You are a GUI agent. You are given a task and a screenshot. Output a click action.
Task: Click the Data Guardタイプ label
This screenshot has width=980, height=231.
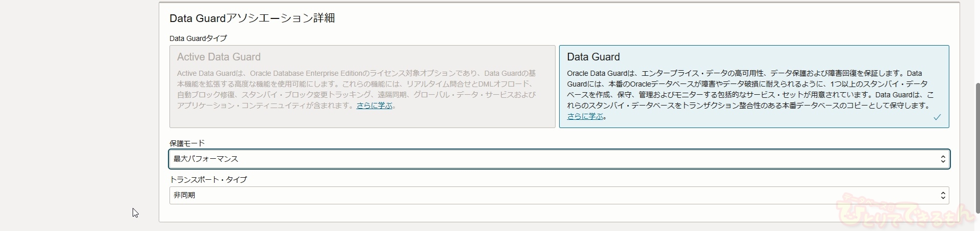click(198, 38)
